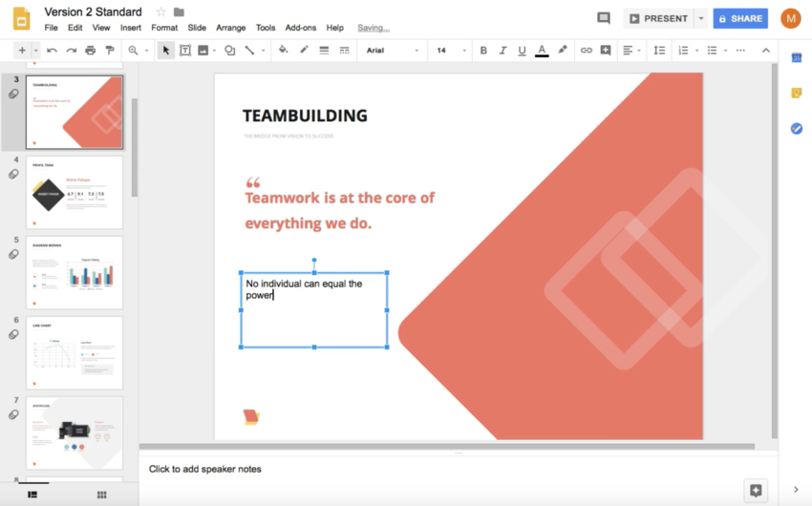Screen dimensions: 812x506
Task: Open the File menu
Action: pos(51,28)
